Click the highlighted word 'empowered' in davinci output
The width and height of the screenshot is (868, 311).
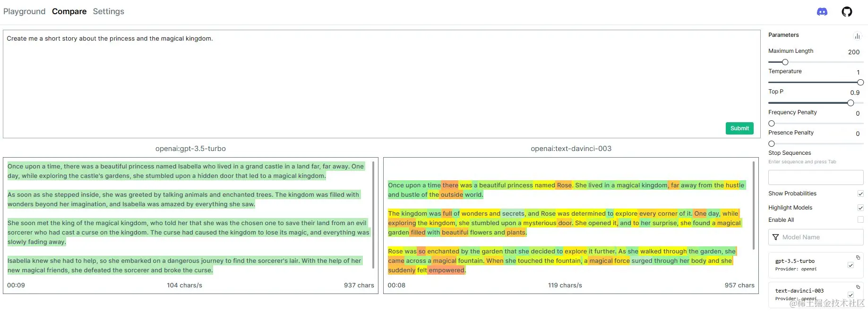[x=446, y=270]
